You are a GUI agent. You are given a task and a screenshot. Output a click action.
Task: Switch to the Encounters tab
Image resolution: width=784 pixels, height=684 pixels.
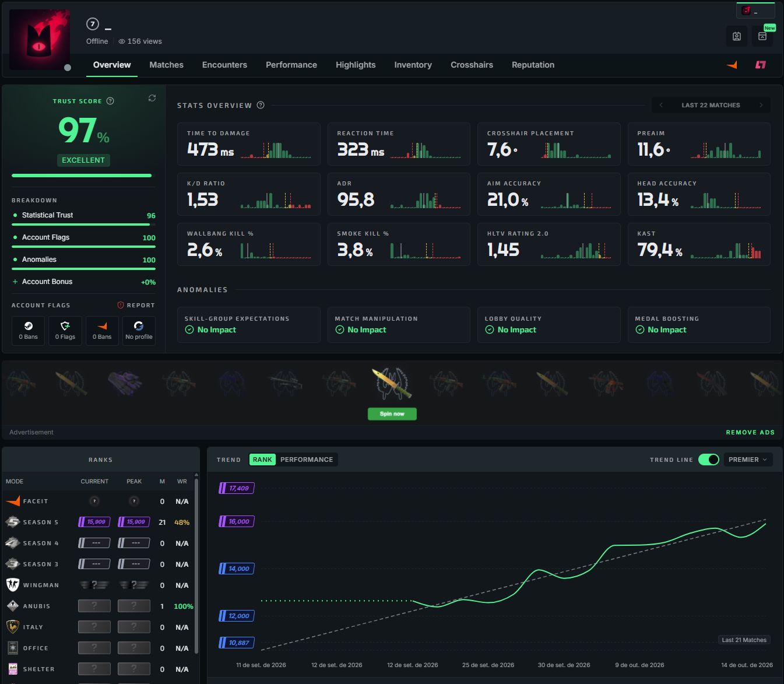pyautogui.click(x=224, y=65)
